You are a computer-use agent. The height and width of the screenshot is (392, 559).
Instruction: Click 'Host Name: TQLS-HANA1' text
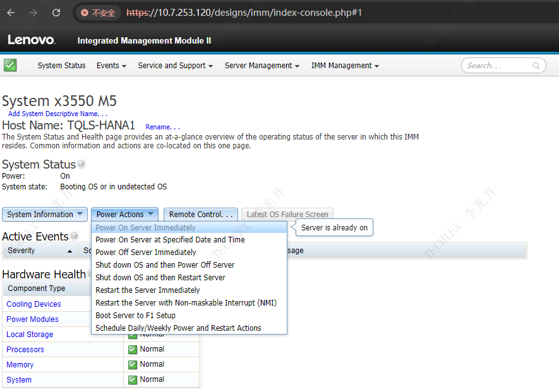point(68,126)
